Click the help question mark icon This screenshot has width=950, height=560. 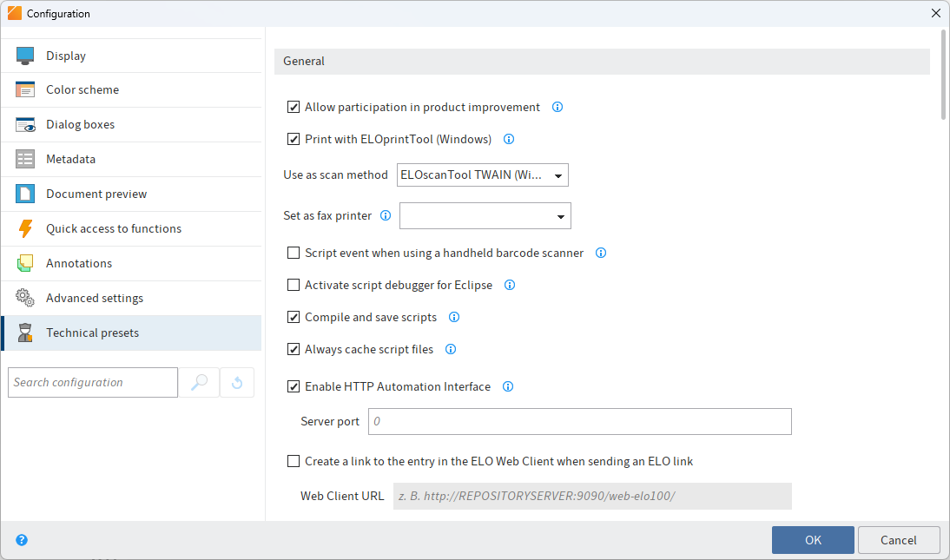pos(21,540)
